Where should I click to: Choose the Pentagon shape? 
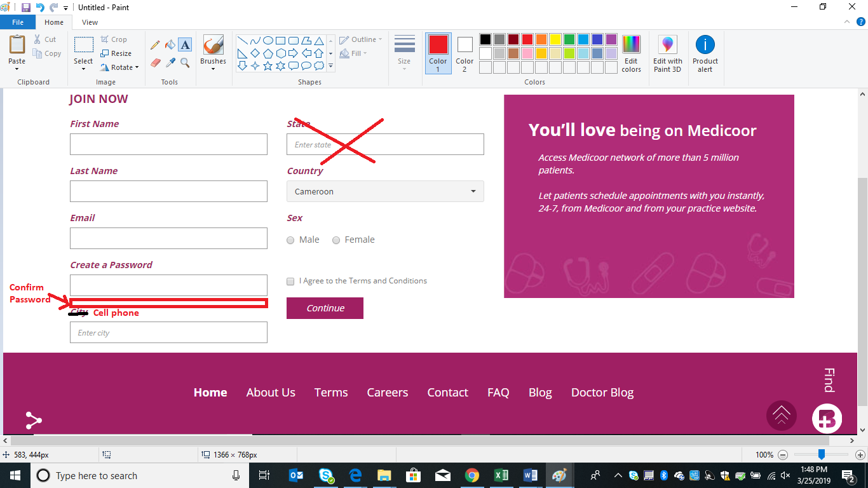pyautogui.click(x=268, y=53)
